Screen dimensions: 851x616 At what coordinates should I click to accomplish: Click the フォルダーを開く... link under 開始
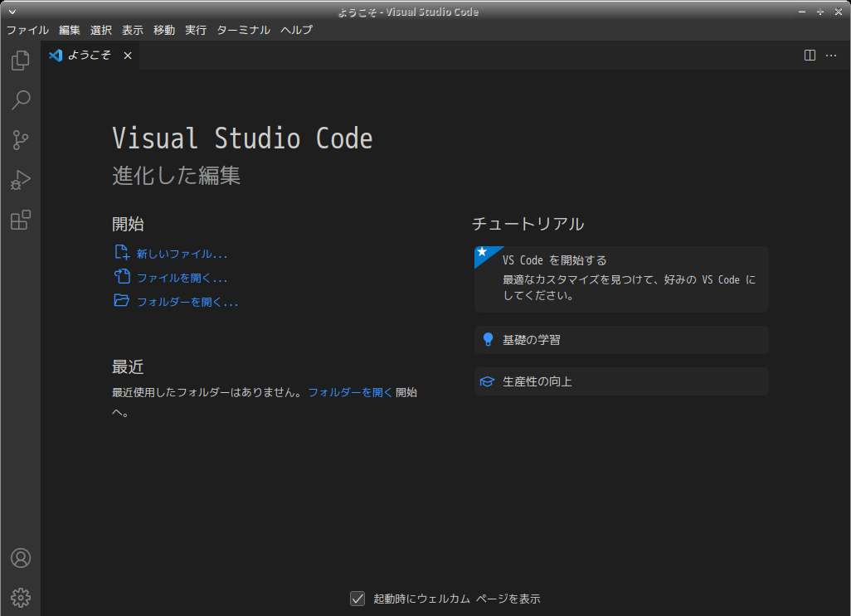[187, 302]
